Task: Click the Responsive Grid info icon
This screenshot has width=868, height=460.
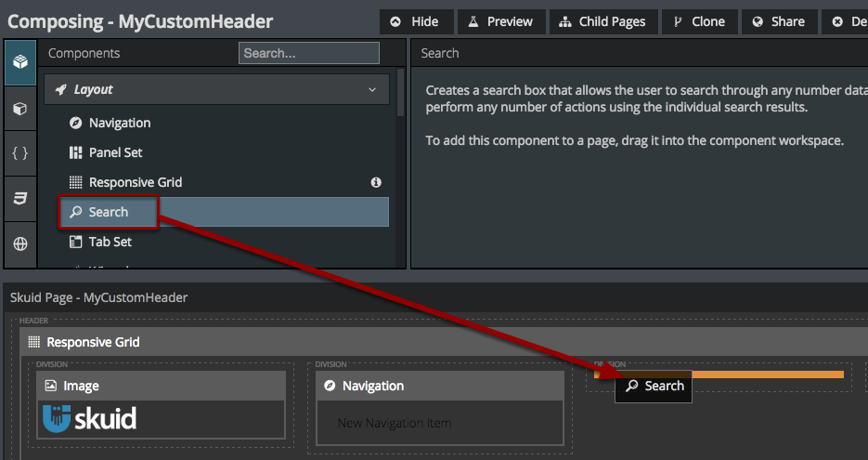Action: click(376, 182)
